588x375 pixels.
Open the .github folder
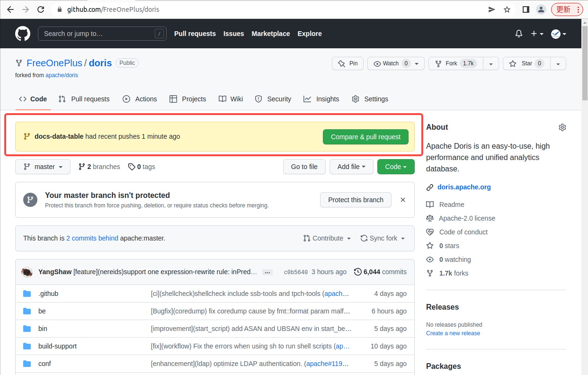pos(48,294)
